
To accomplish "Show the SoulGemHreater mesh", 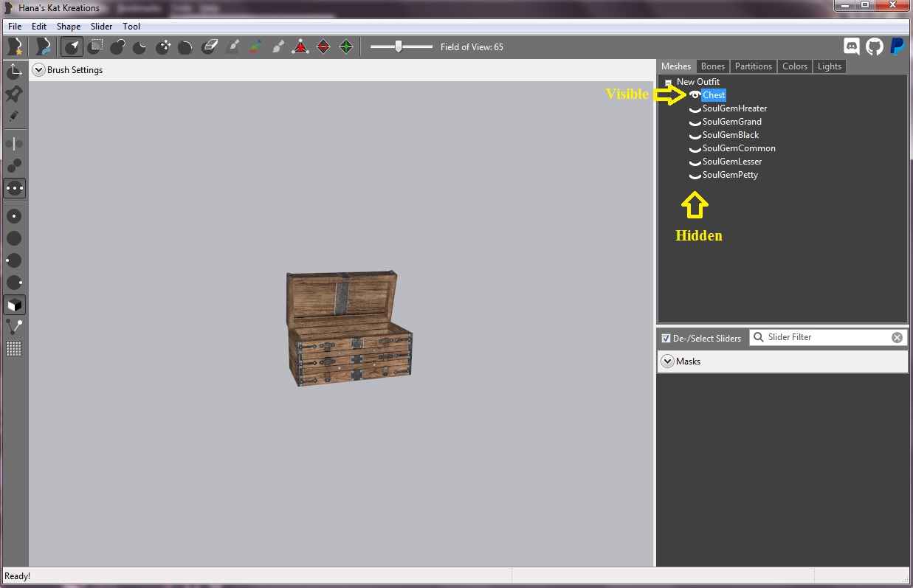I will click(x=695, y=109).
